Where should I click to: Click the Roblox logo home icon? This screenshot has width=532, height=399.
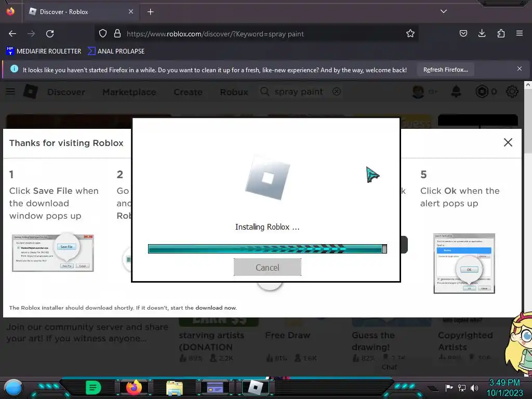[31, 91]
